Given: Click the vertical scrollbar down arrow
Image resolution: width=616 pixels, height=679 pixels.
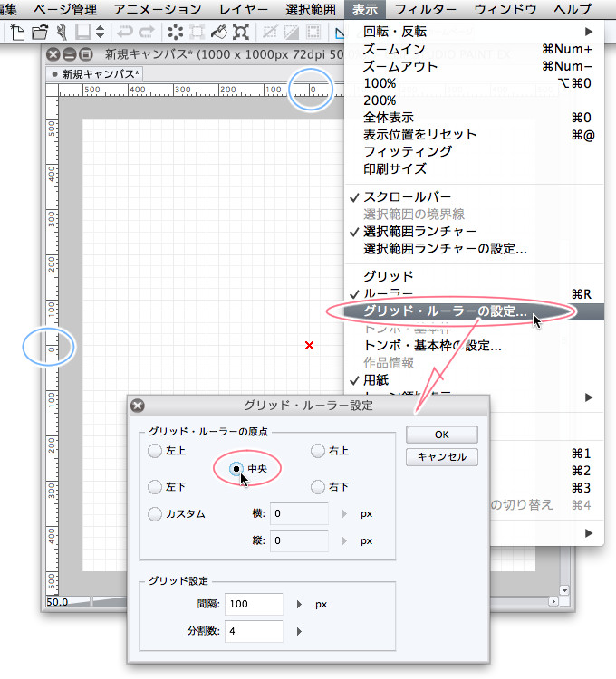Looking at the screenshot, I should pyautogui.click(x=564, y=590).
